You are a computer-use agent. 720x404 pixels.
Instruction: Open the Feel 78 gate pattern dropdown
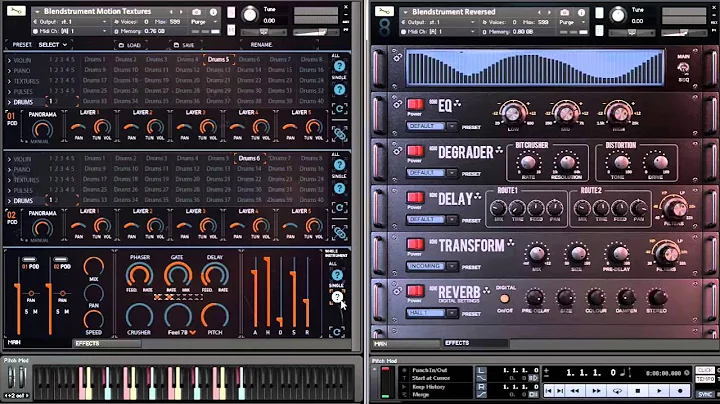point(182,332)
